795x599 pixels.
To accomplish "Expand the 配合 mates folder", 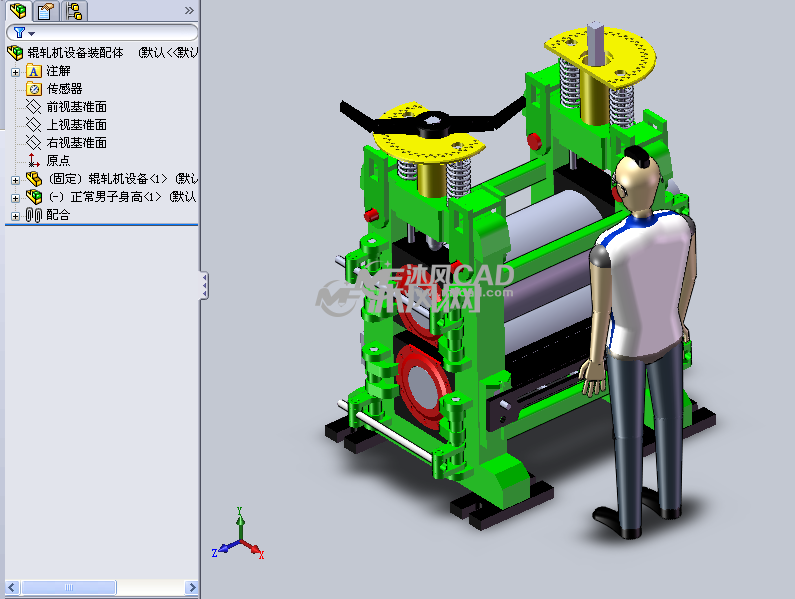I will point(15,216).
